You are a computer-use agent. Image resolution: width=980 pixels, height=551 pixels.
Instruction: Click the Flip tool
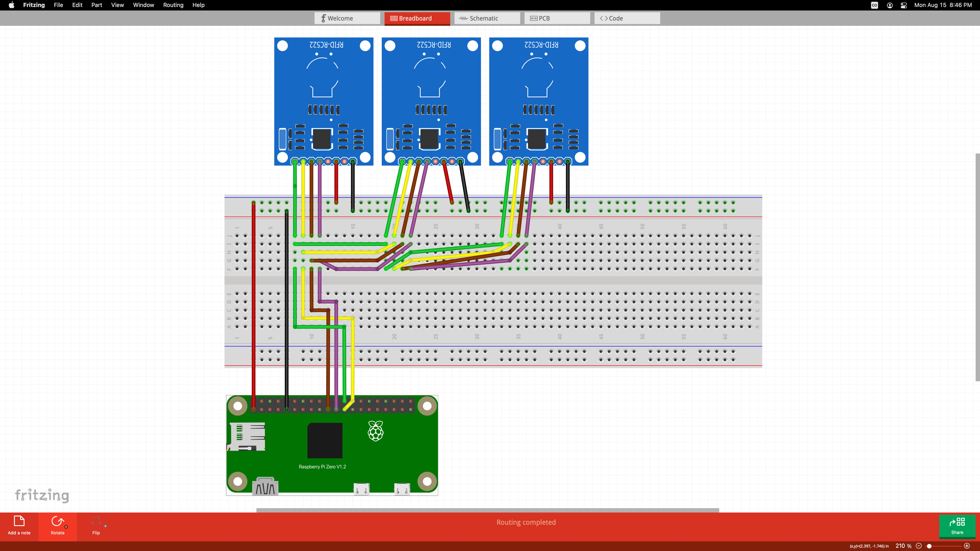pyautogui.click(x=96, y=525)
